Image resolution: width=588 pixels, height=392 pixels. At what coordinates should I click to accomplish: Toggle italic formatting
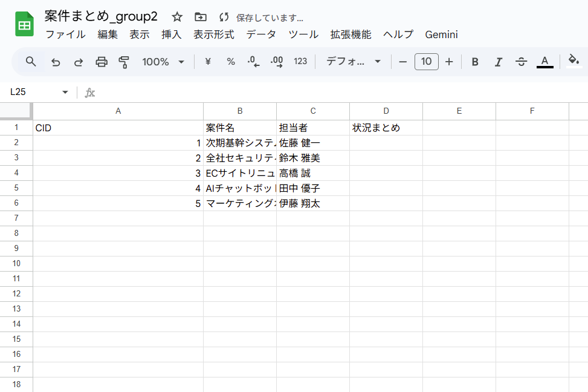498,62
